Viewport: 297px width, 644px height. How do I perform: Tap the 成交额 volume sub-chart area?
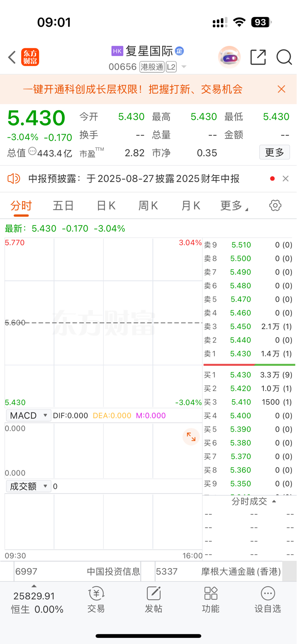[x=104, y=521]
